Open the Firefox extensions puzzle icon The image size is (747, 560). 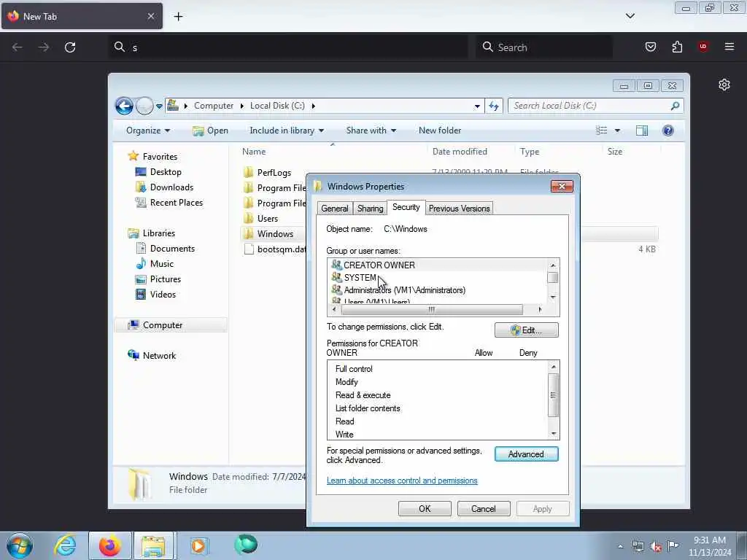[677, 47]
